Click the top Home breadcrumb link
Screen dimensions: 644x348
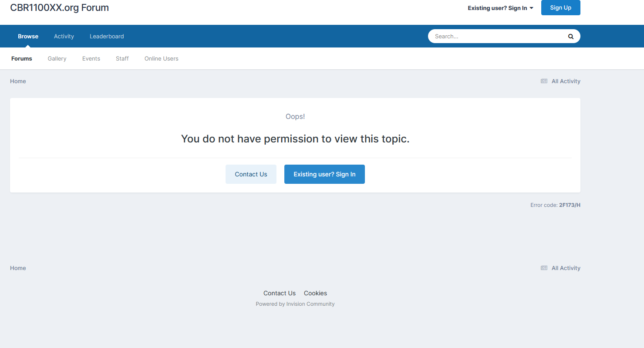pos(18,81)
